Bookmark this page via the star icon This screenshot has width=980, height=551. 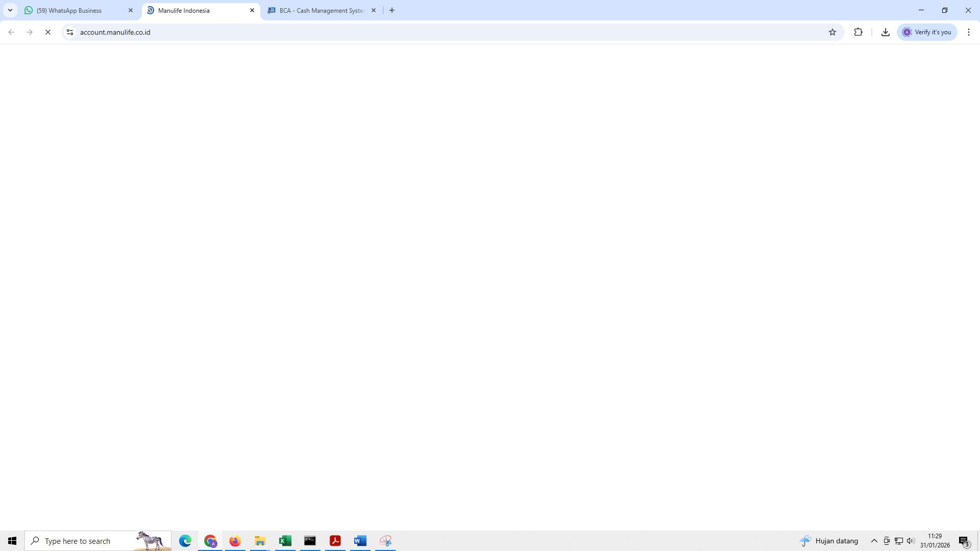pyautogui.click(x=833, y=32)
